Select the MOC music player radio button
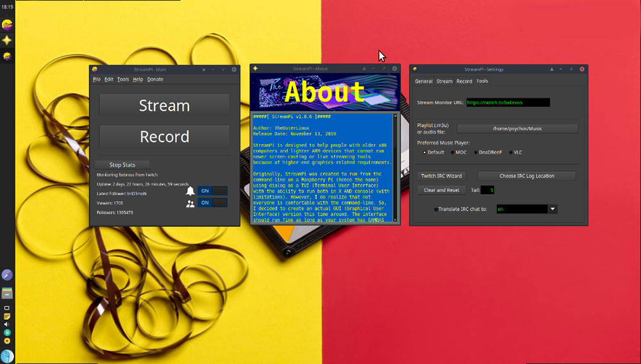The height and width of the screenshot is (364, 641). [x=453, y=153]
